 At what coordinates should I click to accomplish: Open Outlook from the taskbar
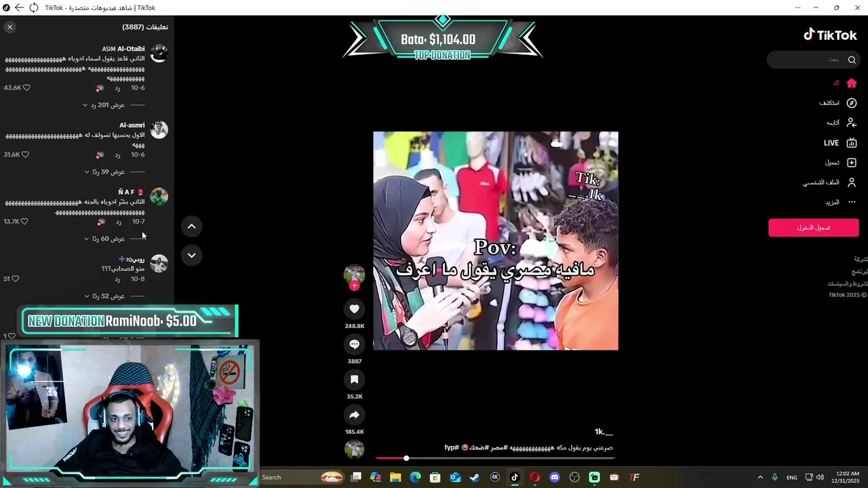click(455, 477)
